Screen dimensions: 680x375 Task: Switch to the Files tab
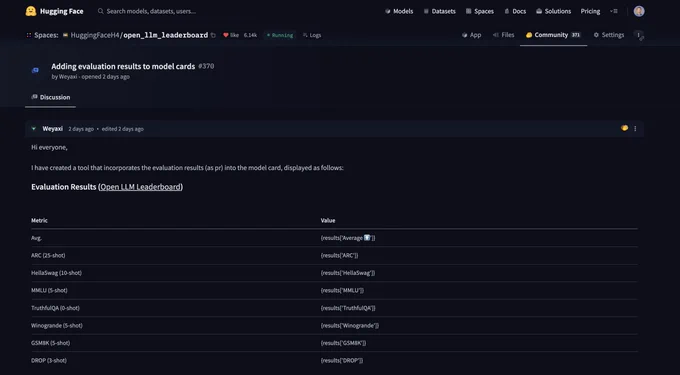point(503,35)
